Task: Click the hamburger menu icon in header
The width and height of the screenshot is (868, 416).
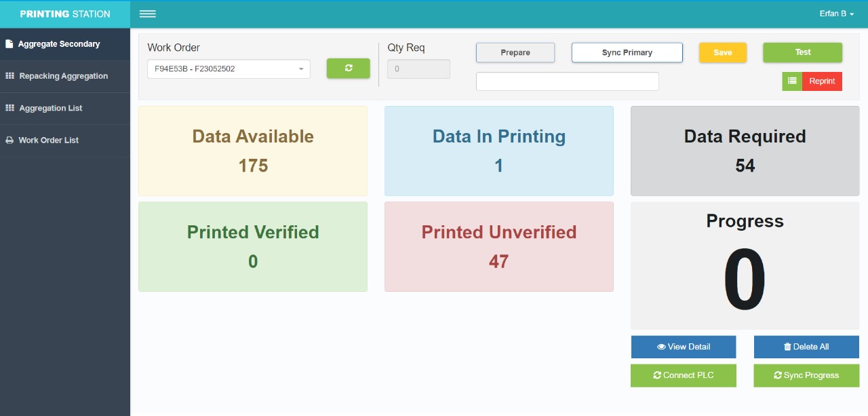Action: tap(147, 14)
